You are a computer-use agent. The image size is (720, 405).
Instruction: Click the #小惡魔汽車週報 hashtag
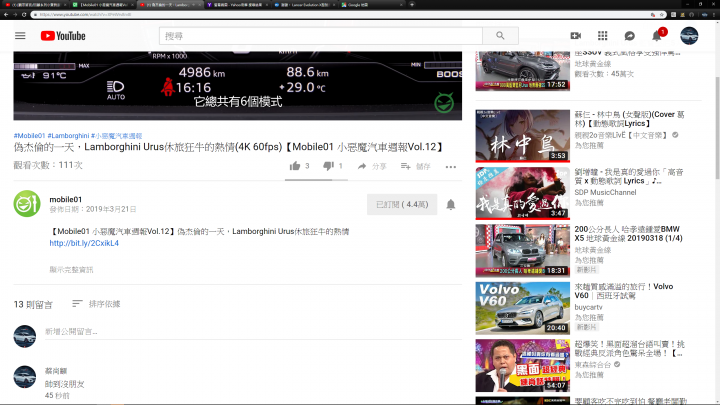(x=117, y=136)
